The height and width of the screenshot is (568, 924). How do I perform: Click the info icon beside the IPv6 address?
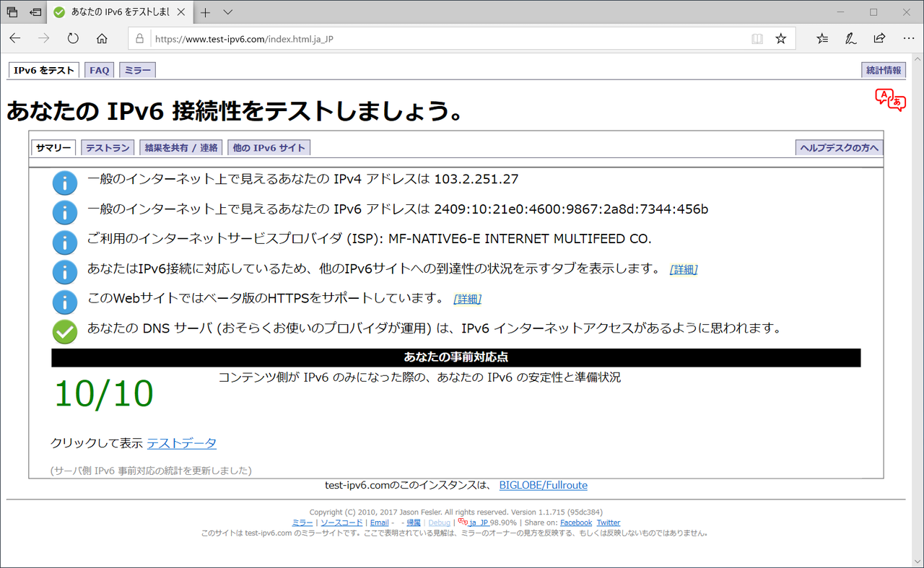(x=65, y=212)
